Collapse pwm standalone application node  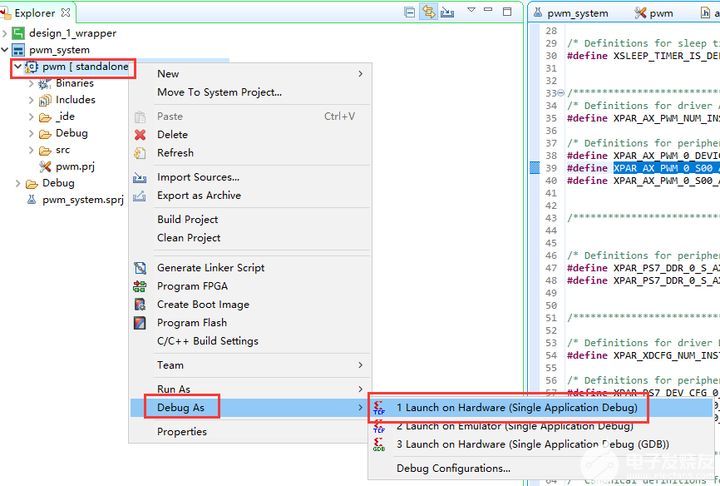click(x=18, y=67)
